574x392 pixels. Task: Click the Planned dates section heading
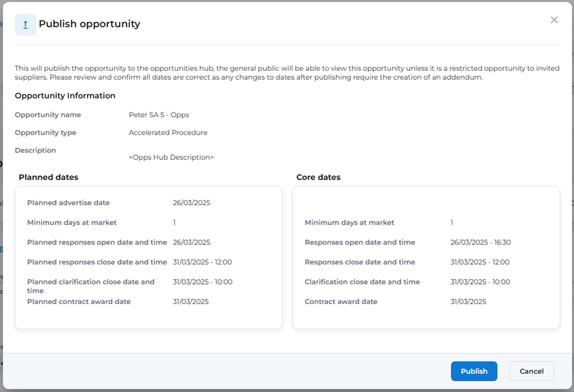48,178
